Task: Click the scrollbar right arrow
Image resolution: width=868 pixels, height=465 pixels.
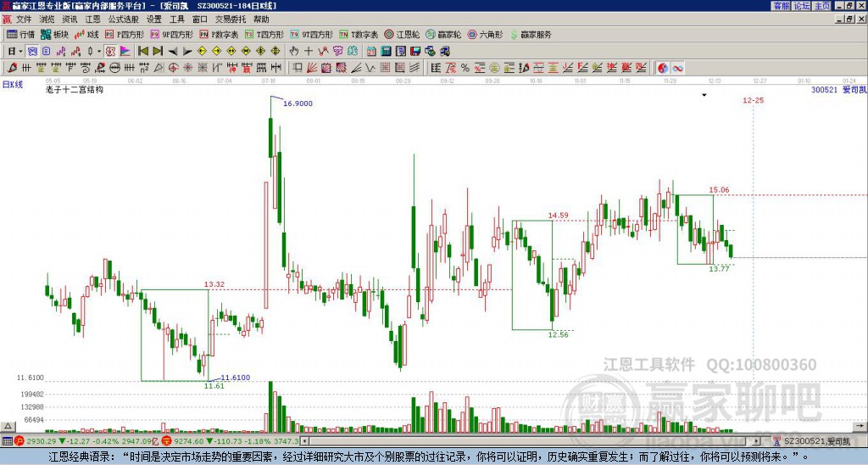Action: tap(756, 441)
